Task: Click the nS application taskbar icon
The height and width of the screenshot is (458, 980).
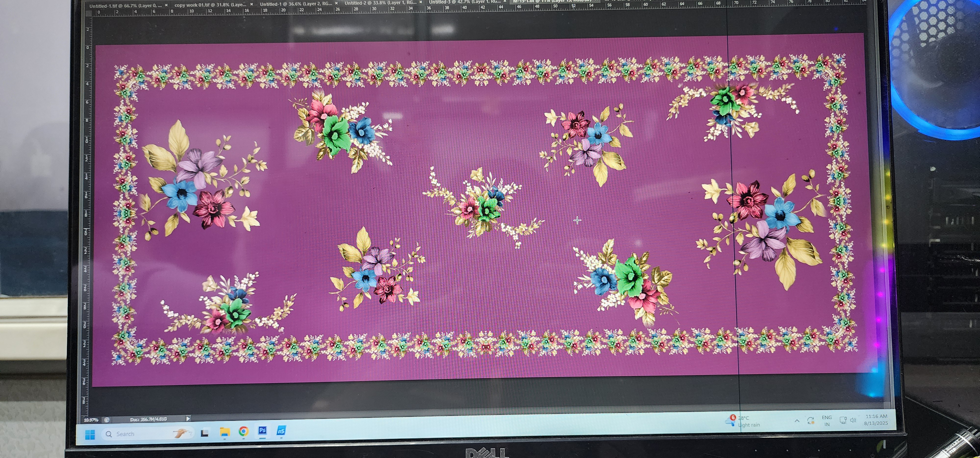Action: pyautogui.click(x=281, y=431)
